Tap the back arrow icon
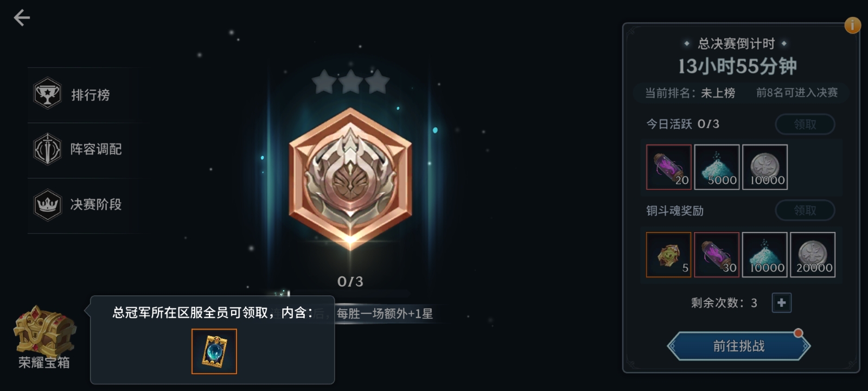 click(22, 18)
